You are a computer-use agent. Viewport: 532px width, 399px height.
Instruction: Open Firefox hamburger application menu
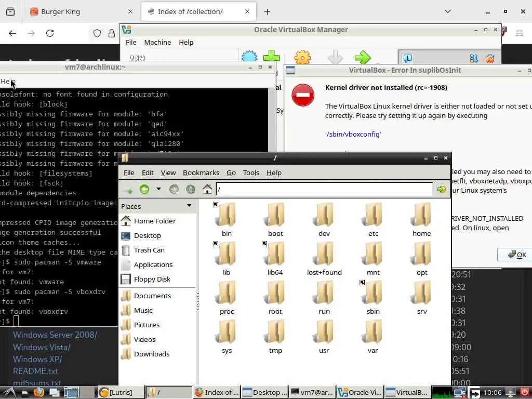520,33
